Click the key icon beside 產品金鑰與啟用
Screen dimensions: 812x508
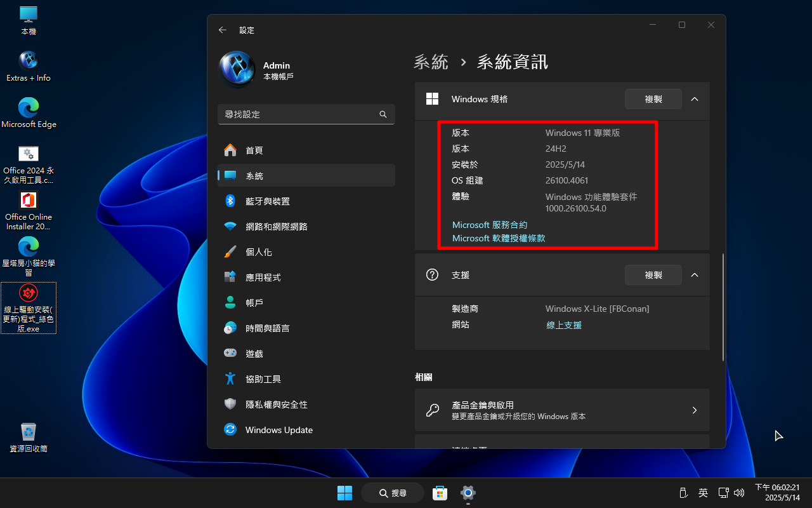pyautogui.click(x=433, y=410)
